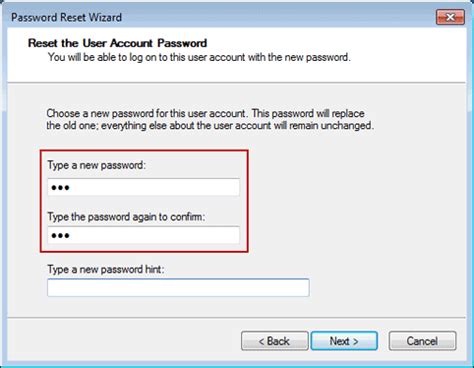Image resolution: width=474 pixels, height=368 pixels.
Task: Click the 'Type a new password:' label
Action: pyautogui.click(x=96, y=165)
